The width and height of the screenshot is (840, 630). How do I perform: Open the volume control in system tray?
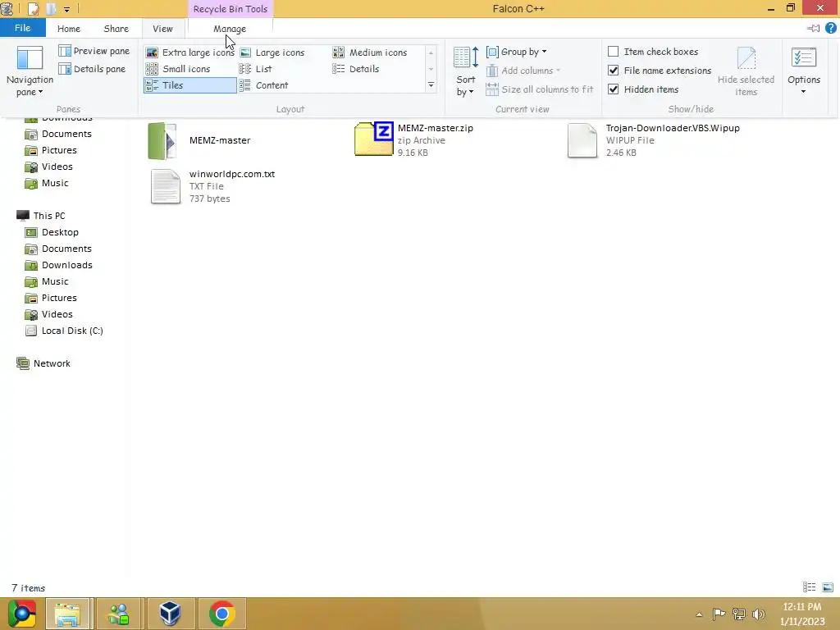pyautogui.click(x=759, y=614)
